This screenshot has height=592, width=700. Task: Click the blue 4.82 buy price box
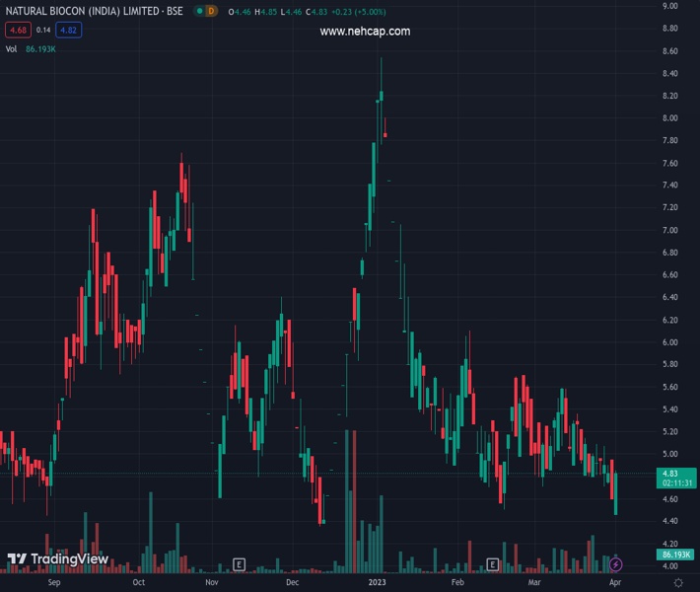(x=68, y=31)
